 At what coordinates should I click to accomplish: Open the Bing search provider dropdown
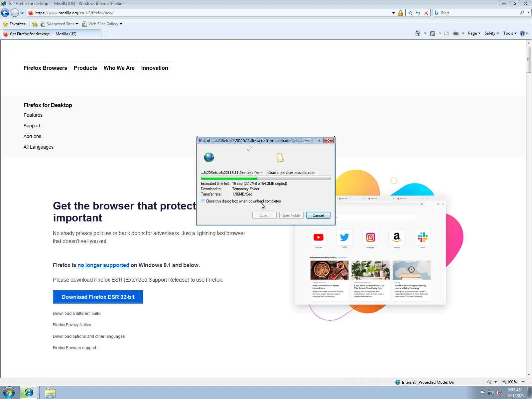click(x=529, y=13)
